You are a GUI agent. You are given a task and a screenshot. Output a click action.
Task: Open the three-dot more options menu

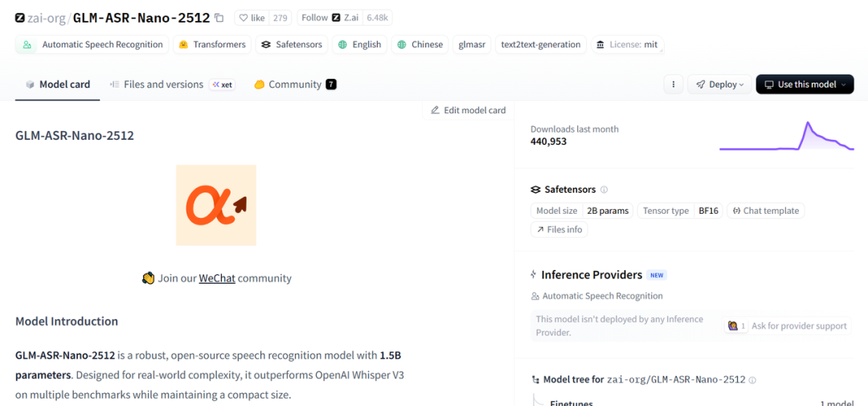tap(674, 84)
